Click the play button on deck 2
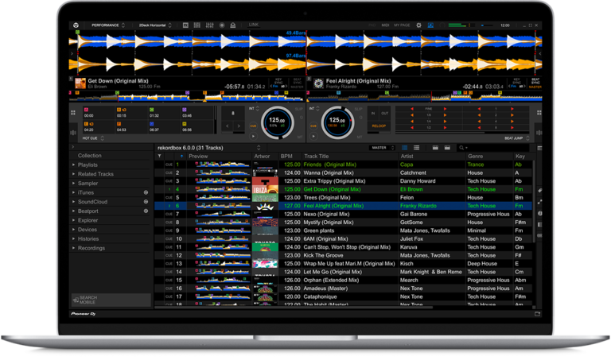The width and height of the screenshot is (611, 364). point(313,136)
